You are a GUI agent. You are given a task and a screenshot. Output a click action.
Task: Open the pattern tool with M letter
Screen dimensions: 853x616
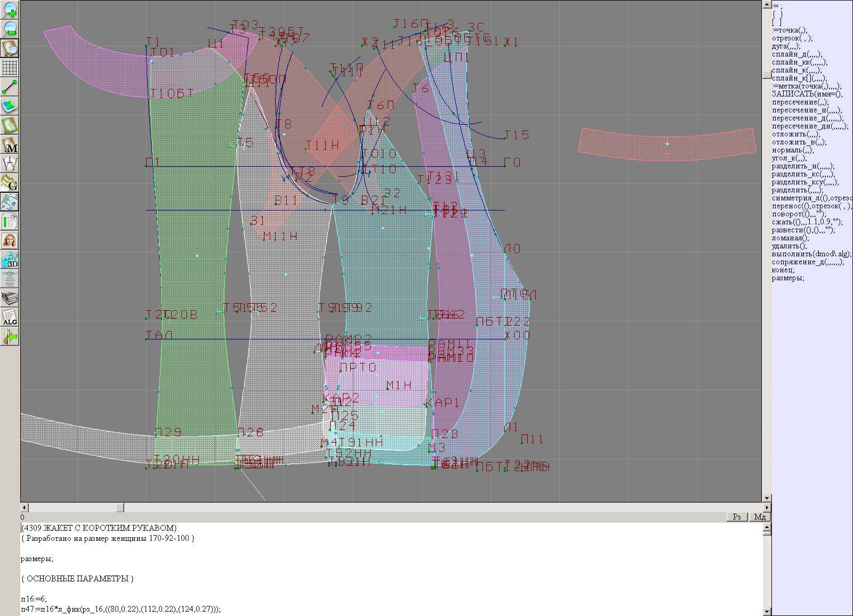pyautogui.click(x=10, y=144)
